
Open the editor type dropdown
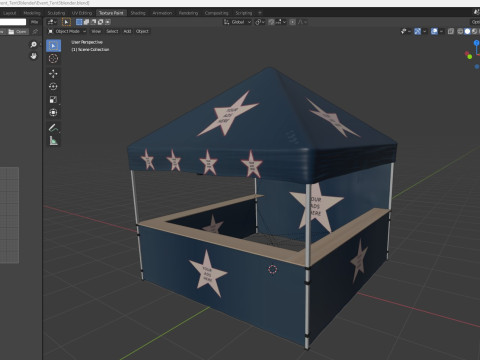[52, 22]
